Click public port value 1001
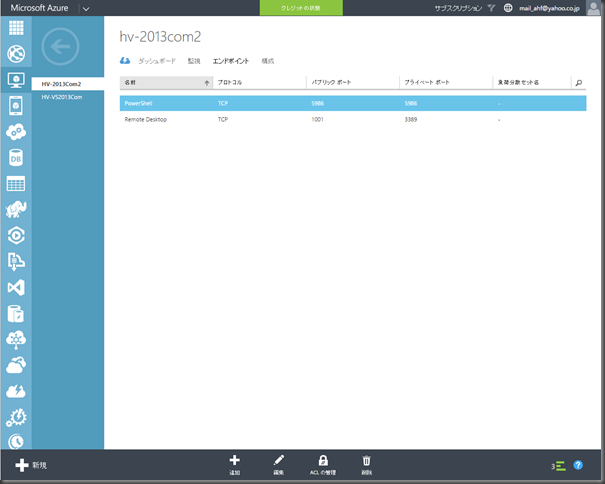605x484 pixels. coord(318,120)
